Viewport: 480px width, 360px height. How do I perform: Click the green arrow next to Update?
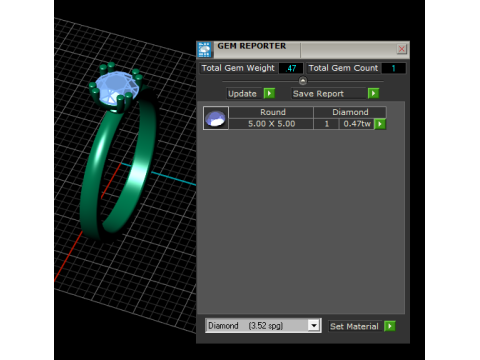click(269, 93)
